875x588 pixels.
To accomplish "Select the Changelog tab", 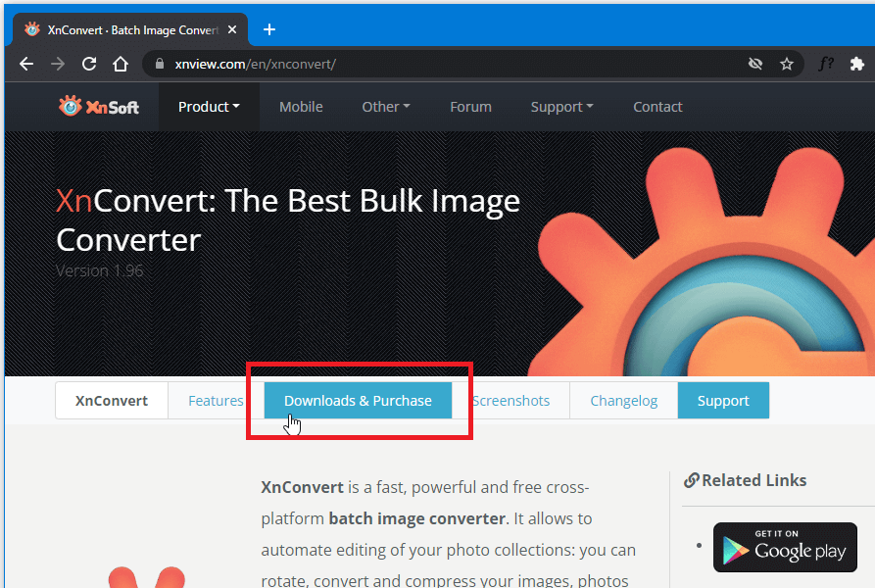I will pyautogui.click(x=623, y=401).
